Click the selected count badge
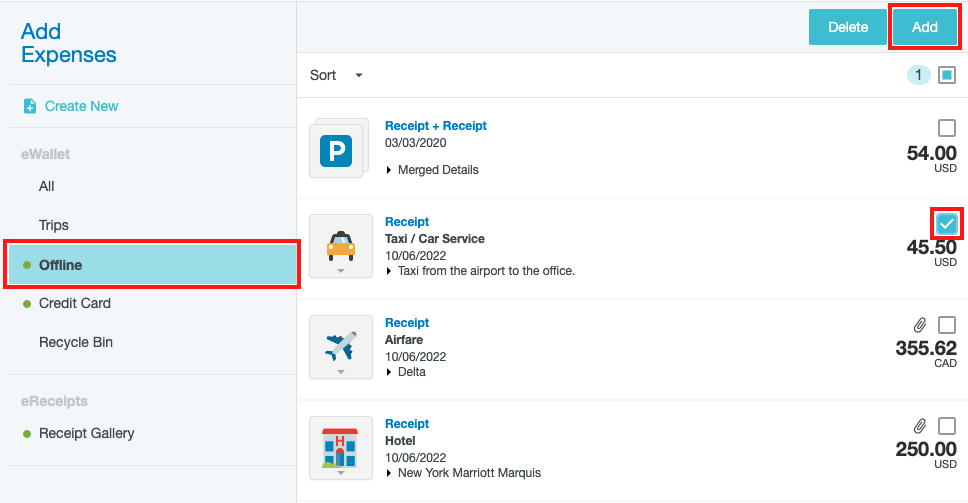 (918, 75)
